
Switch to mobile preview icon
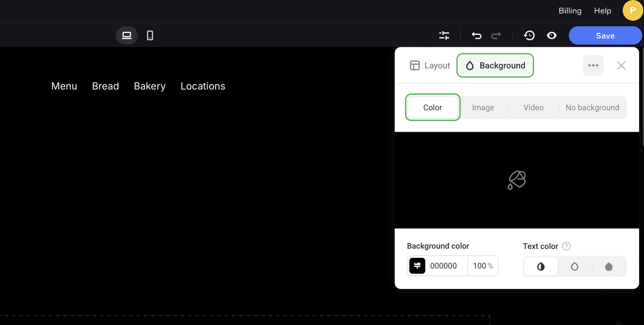pyautogui.click(x=150, y=36)
